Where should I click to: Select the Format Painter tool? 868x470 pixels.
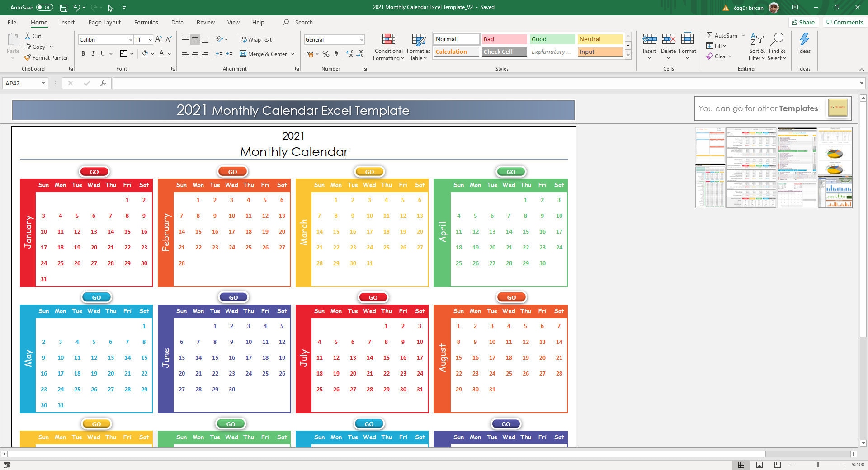tap(46, 57)
